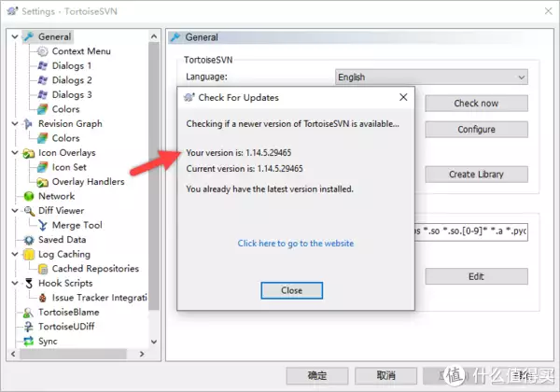Screen dimensions: 560x392
Task: Click the Log Caching yellow icon
Action: point(29,254)
